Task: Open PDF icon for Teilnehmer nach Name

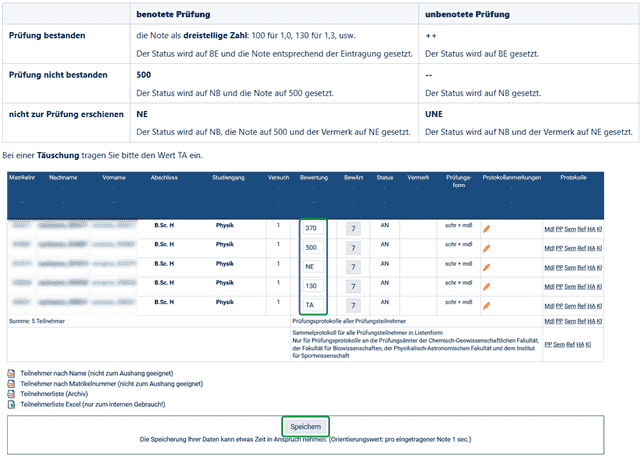Action: pyautogui.click(x=11, y=373)
